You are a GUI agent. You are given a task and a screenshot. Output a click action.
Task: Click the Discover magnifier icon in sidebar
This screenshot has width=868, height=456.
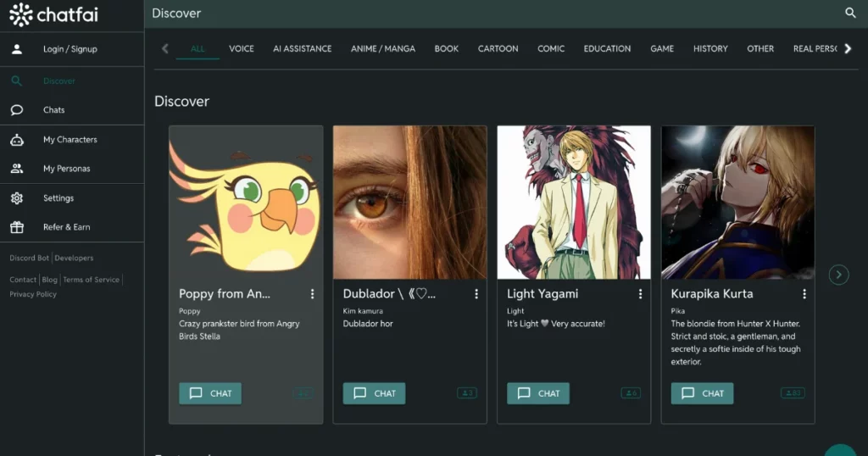(17, 81)
